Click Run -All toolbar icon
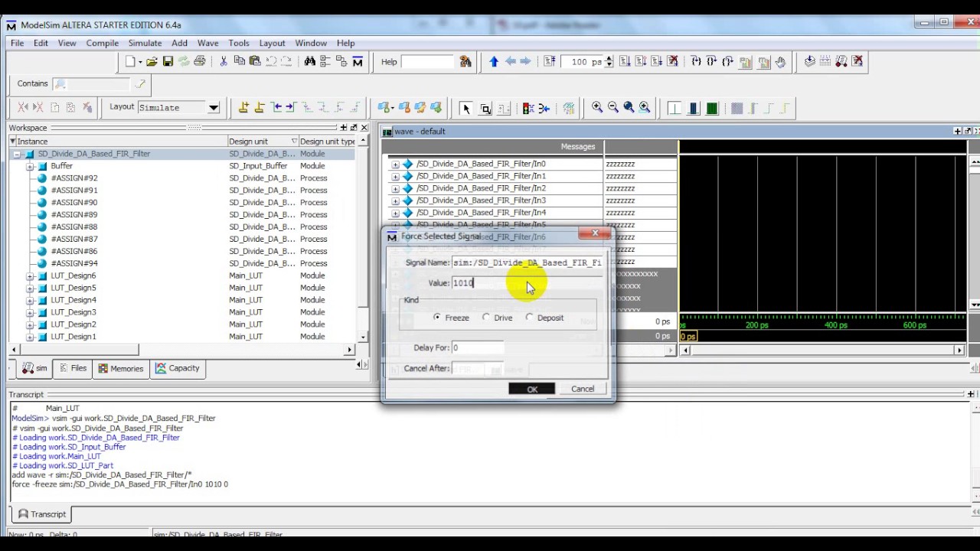This screenshot has width=980, height=551. coord(657,62)
